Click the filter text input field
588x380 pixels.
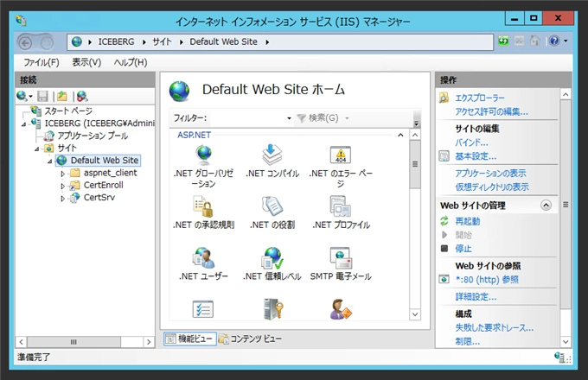246,118
